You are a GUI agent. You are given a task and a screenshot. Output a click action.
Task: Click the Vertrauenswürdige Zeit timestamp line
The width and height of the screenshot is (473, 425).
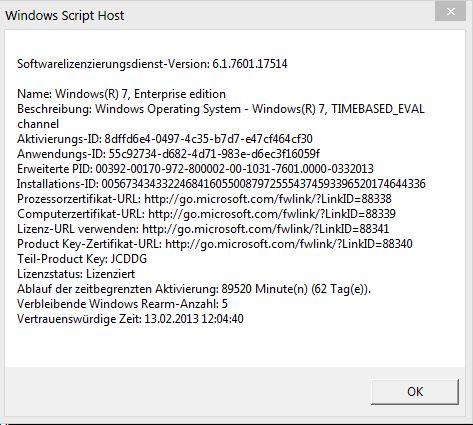130,319
